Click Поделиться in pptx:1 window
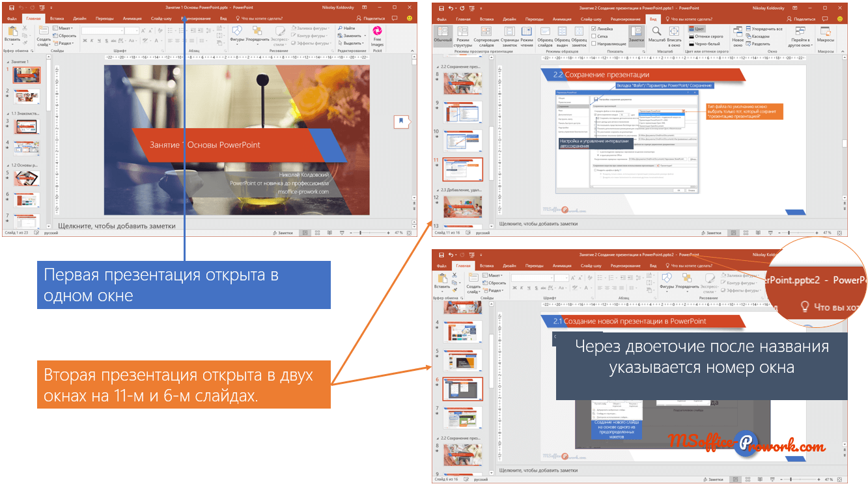 (801, 19)
